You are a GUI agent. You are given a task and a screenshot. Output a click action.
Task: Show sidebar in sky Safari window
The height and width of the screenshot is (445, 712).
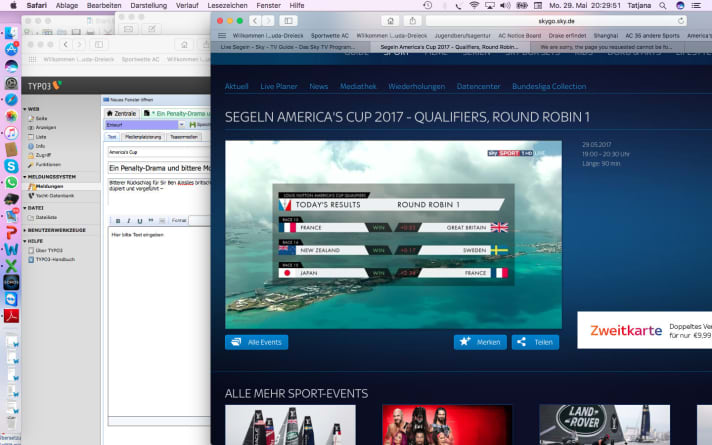click(288, 21)
